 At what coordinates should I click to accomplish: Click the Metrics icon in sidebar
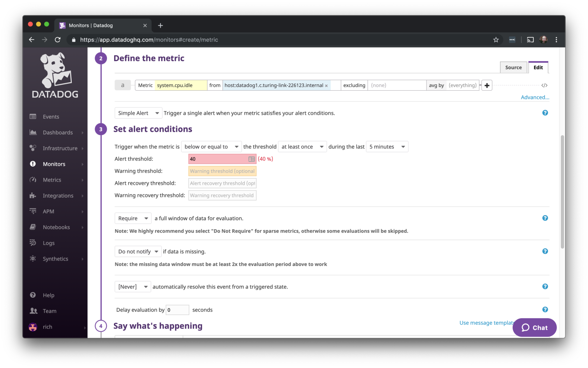click(33, 179)
